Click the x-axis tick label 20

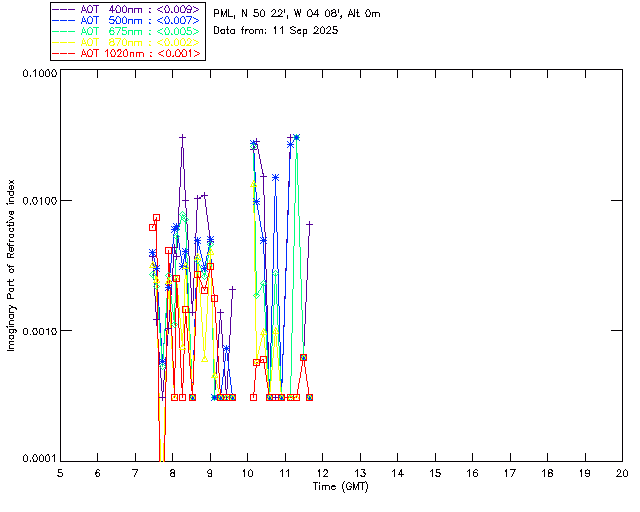622,472
